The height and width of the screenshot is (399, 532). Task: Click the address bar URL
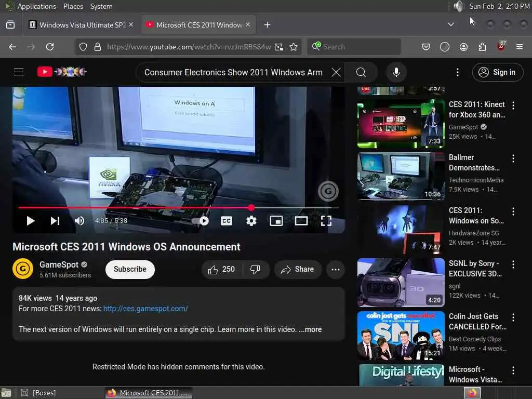pyautogui.click(x=189, y=47)
